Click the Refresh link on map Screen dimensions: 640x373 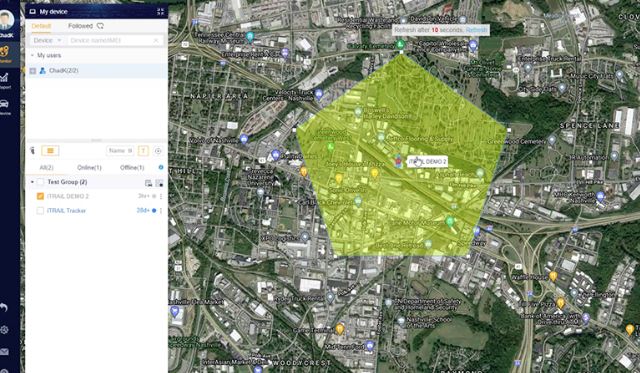[x=476, y=30]
